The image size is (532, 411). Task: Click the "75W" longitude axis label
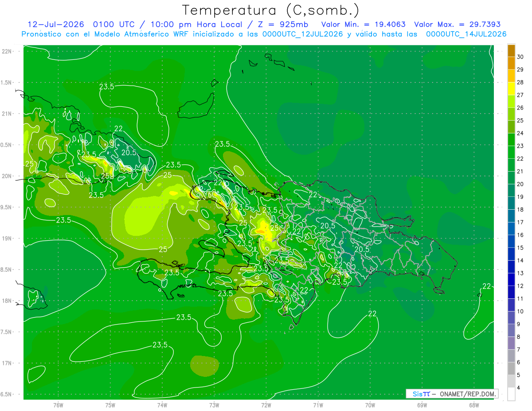coord(110,405)
